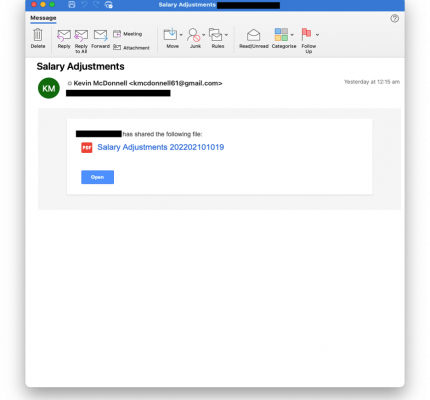The width and height of the screenshot is (430, 400).
Task: Reply to Kevin McDonnell's message
Action: tap(64, 39)
